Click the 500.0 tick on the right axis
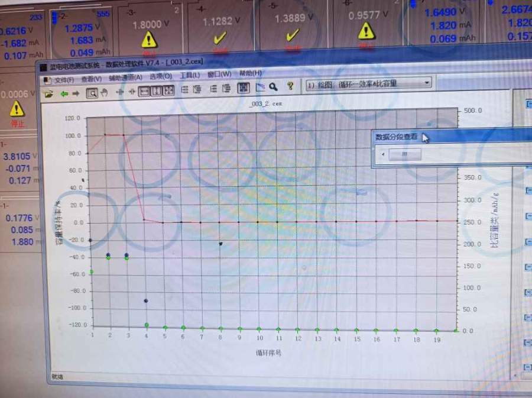This screenshot has width=532, height=398. pyautogui.click(x=473, y=111)
